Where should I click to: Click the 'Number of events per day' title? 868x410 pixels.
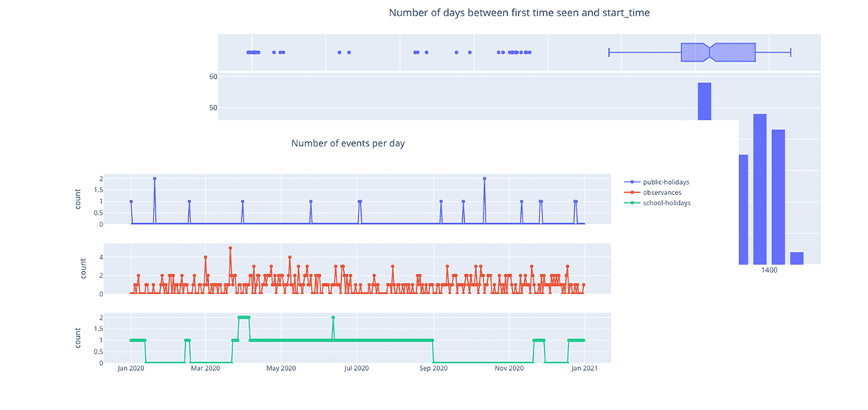point(348,143)
